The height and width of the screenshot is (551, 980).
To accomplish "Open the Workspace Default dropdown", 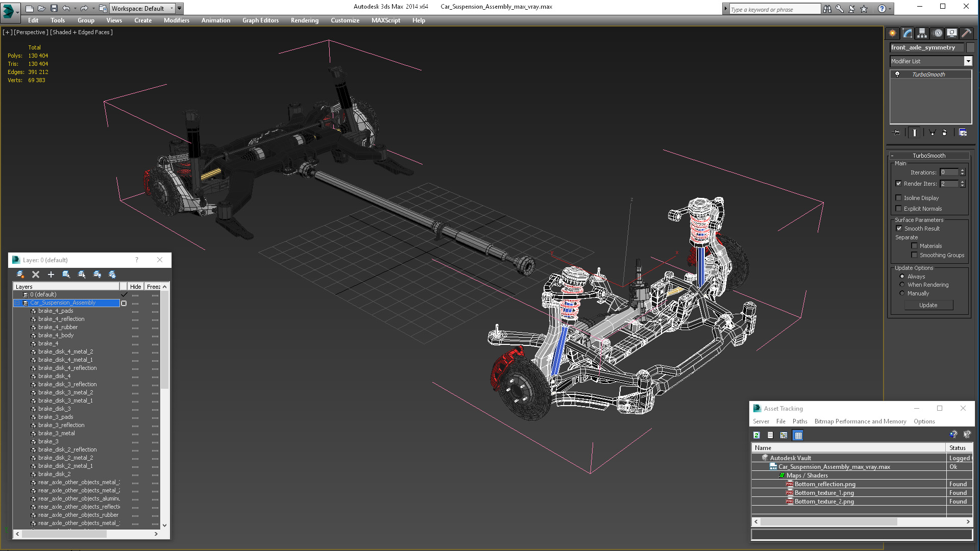I will coord(142,8).
